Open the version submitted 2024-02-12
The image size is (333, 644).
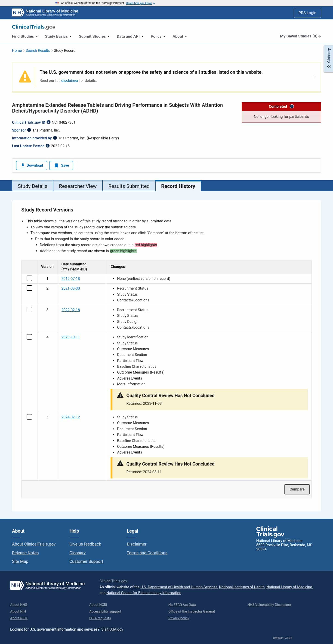click(71, 417)
